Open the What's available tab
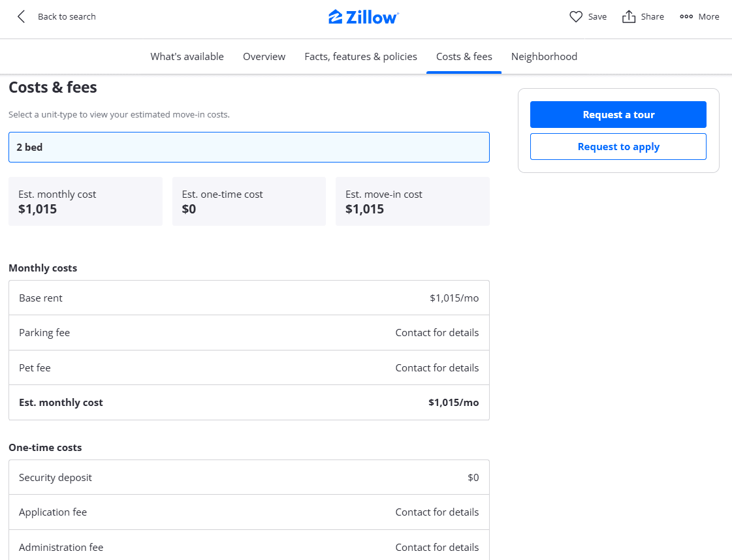Image resolution: width=732 pixels, height=560 pixels. pos(187,57)
